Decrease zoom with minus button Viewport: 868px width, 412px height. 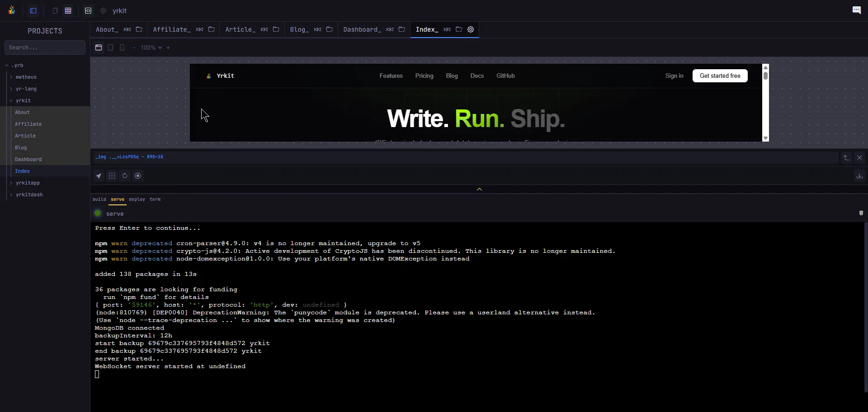pos(134,47)
